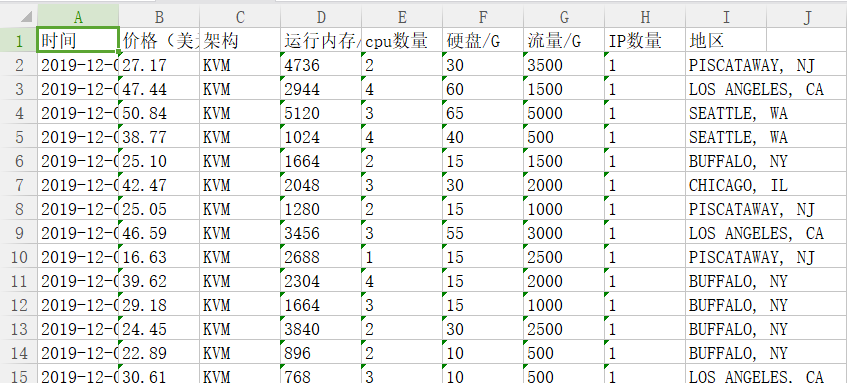Select traffic cell showing 5000

pos(564,113)
